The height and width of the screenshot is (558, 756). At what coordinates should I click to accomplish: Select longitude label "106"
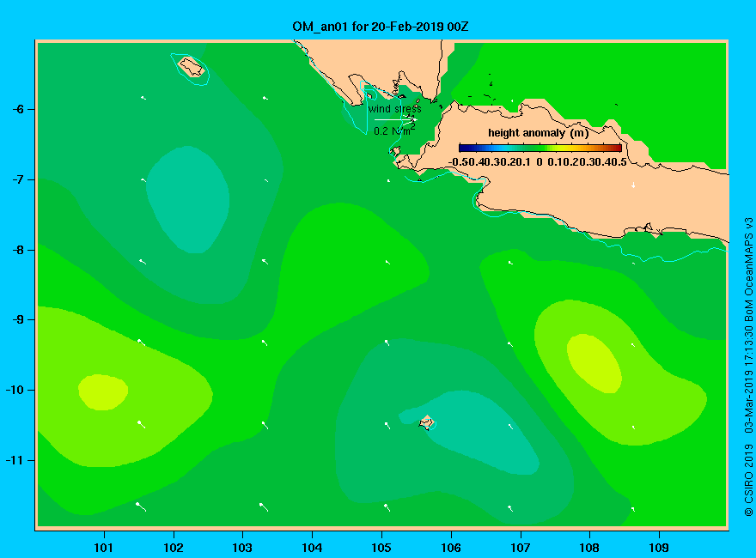pos(451,548)
